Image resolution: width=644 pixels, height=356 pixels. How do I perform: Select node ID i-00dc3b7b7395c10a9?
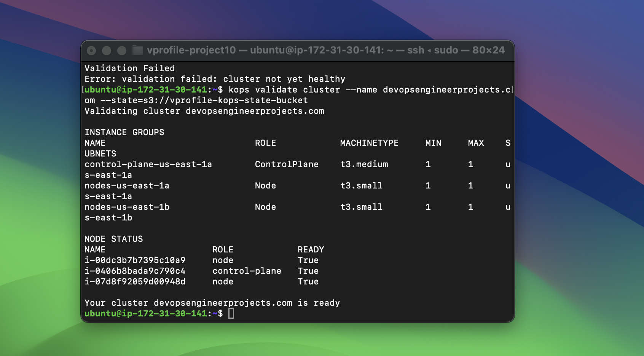135,260
